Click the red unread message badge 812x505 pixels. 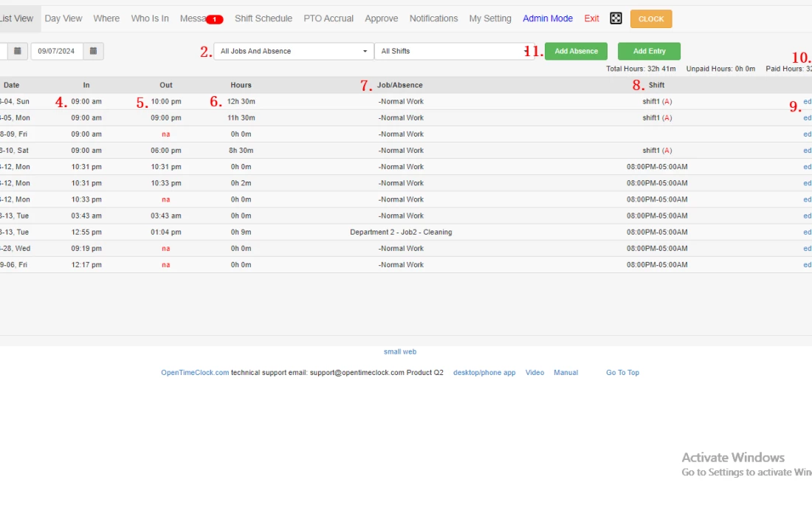point(214,19)
